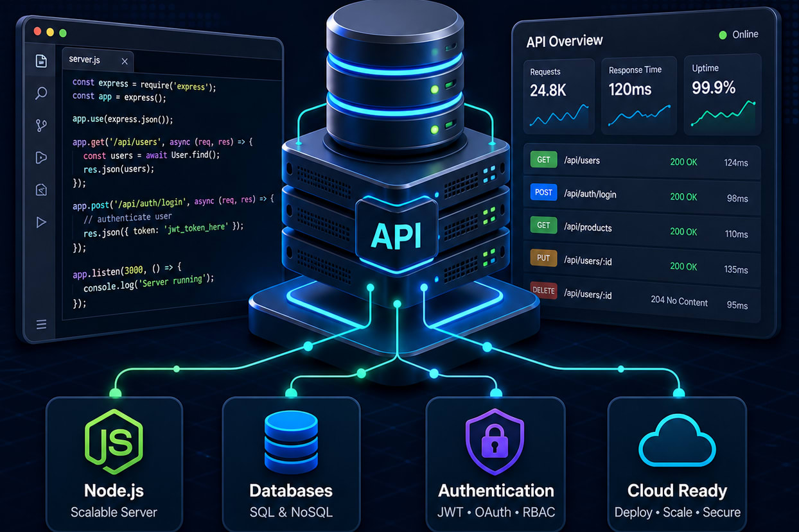Viewport: 799px width, 532px height.
Task: Click the DELETE badge for /api/users/:id
Action: (x=543, y=291)
